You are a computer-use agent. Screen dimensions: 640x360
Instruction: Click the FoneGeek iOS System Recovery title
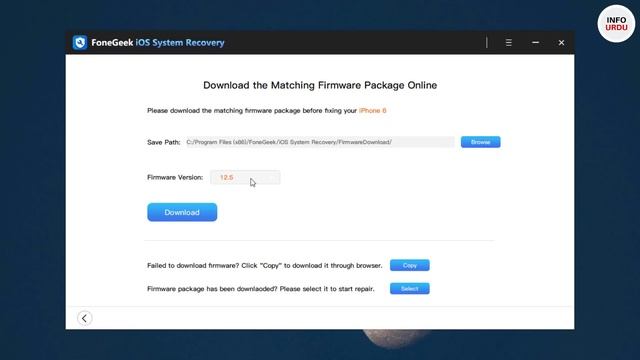[158, 42]
